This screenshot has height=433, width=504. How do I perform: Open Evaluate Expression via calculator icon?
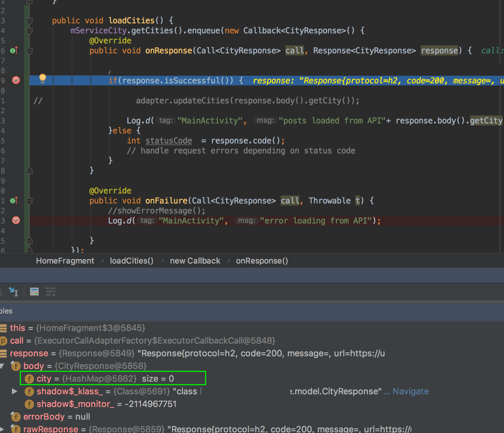(x=34, y=291)
